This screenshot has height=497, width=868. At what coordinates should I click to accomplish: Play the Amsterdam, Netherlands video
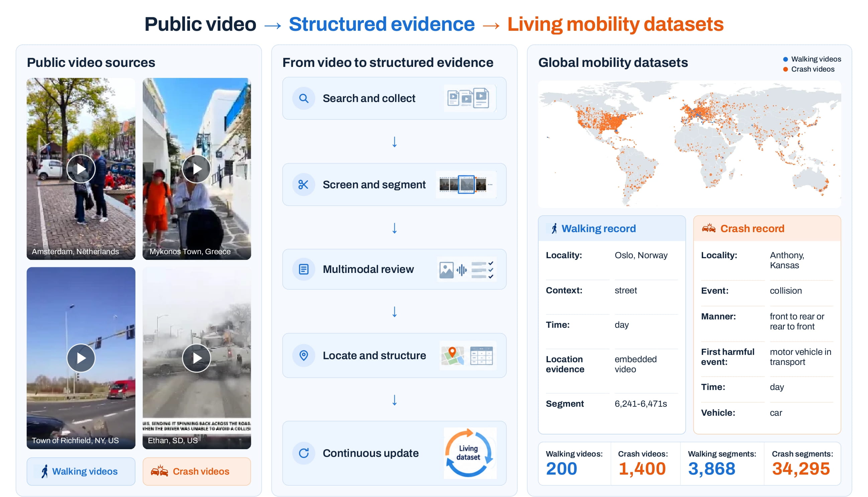coord(81,169)
